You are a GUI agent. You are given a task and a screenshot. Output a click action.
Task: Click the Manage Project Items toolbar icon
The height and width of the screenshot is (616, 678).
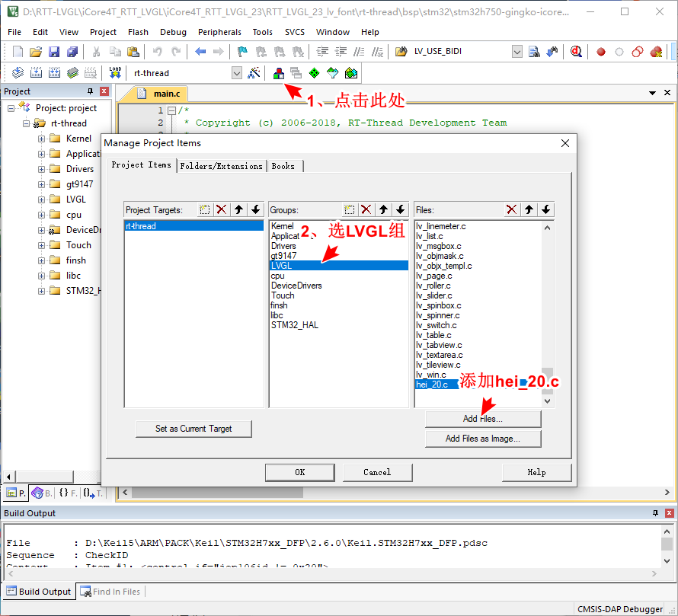point(279,73)
